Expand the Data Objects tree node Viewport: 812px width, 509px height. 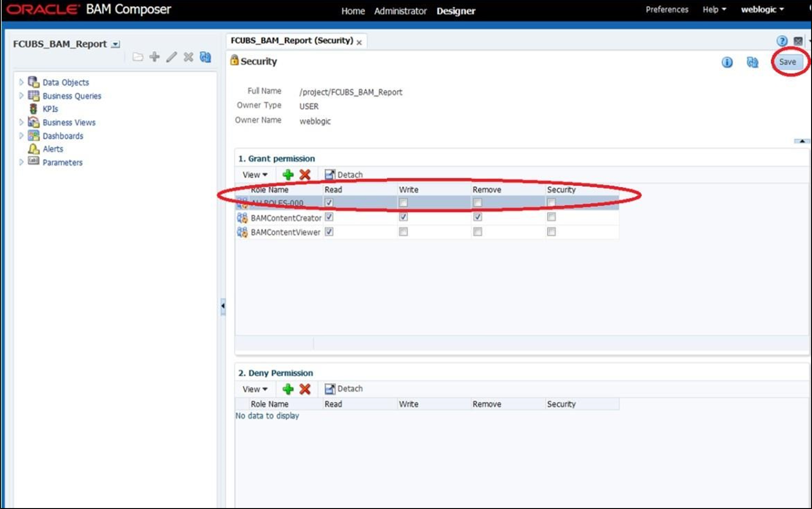21,82
